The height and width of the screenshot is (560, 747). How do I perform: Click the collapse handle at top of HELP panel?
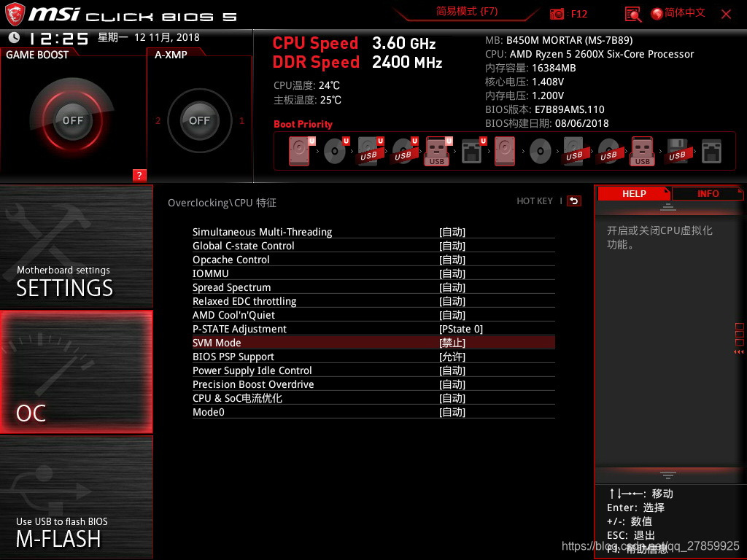pos(668,206)
